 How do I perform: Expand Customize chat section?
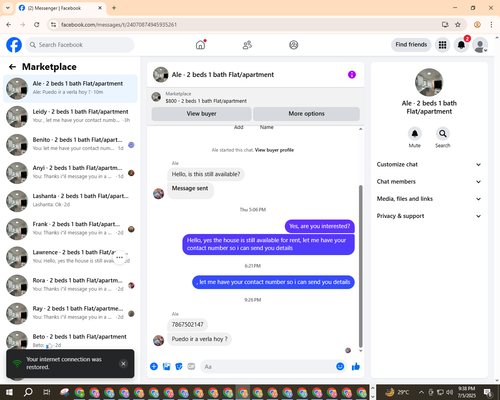[x=429, y=164]
